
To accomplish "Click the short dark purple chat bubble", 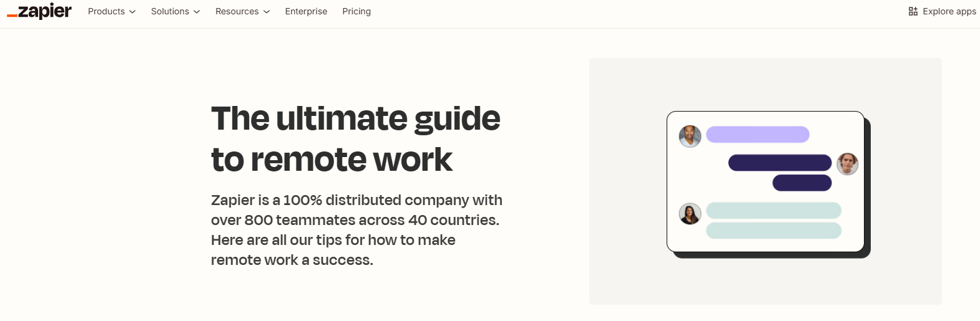I will point(802,183).
